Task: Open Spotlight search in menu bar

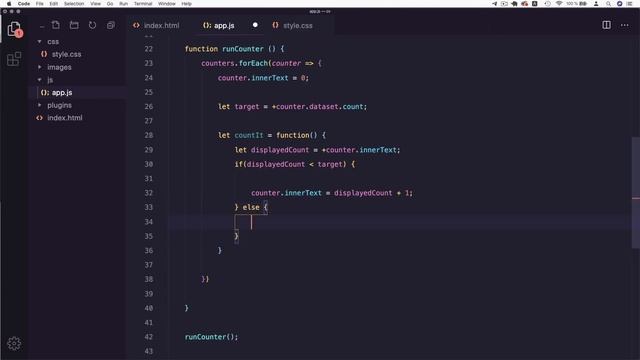Action: 608,4
